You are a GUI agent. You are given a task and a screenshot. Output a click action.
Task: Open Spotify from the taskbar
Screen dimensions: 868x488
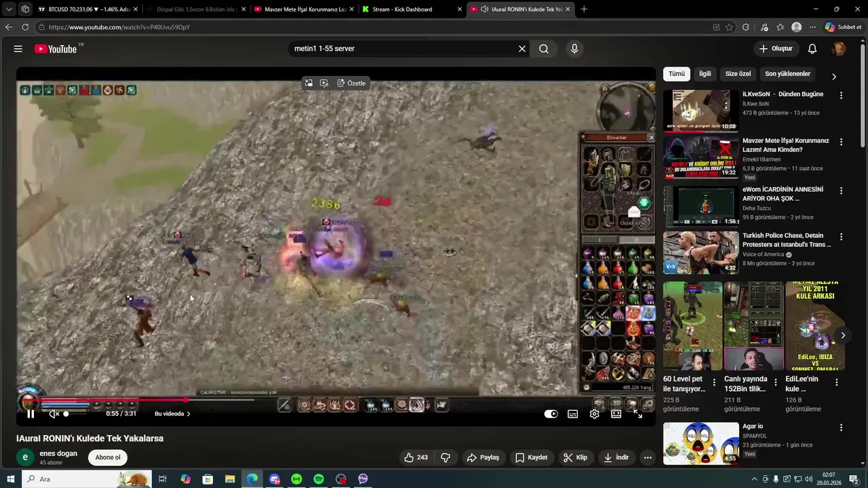pos(319,479)
